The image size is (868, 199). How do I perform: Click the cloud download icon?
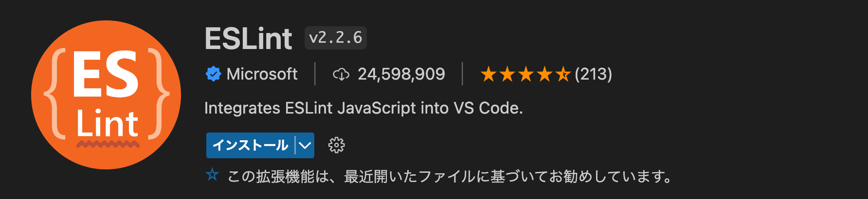341,74
